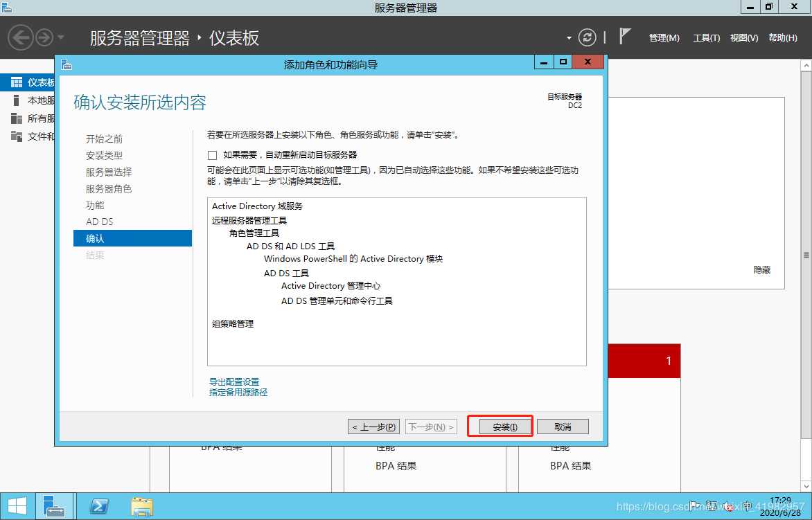This screenshot has width=812, height=520.
Task: Minimize the 添加角色和功能向导 window
Action: click(x=544, y=62)
